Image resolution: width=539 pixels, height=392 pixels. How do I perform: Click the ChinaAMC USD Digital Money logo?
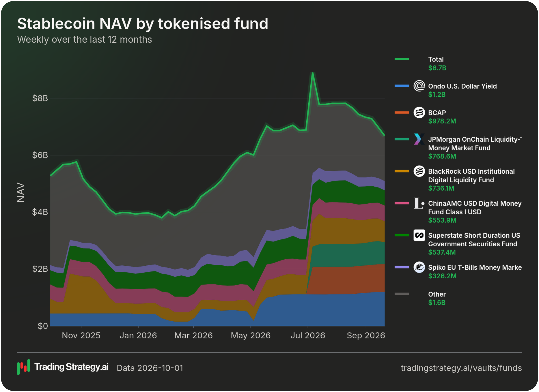[419, 203]
